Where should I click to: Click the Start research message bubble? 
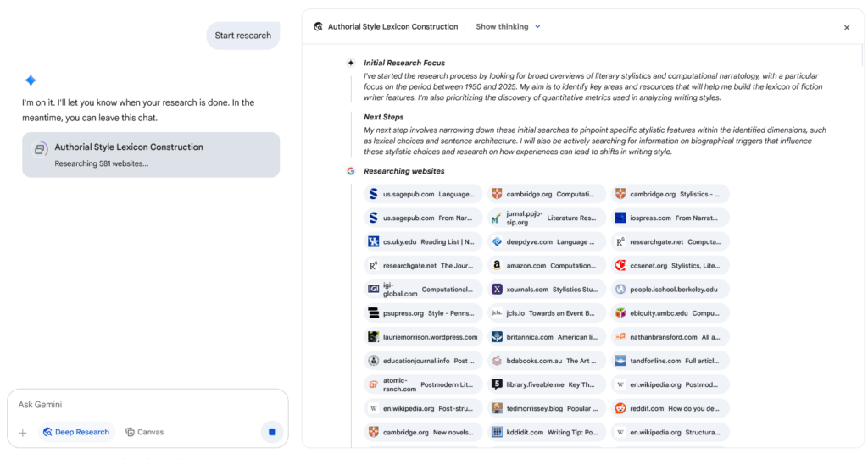point(243,36)
